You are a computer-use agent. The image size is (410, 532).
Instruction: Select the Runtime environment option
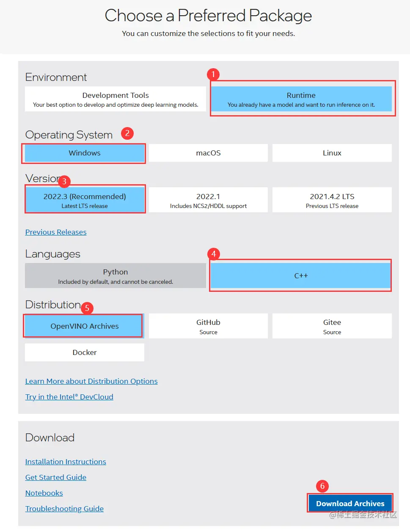[301, 99]
